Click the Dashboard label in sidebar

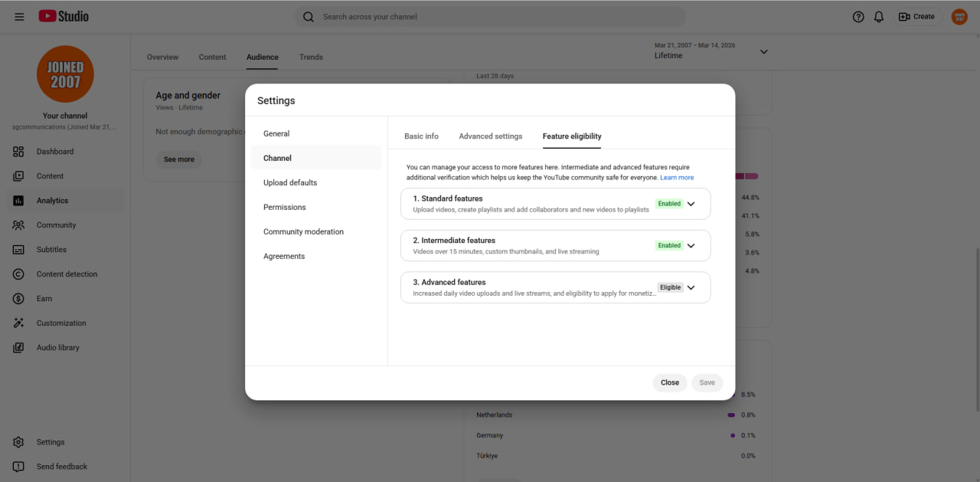55,152
